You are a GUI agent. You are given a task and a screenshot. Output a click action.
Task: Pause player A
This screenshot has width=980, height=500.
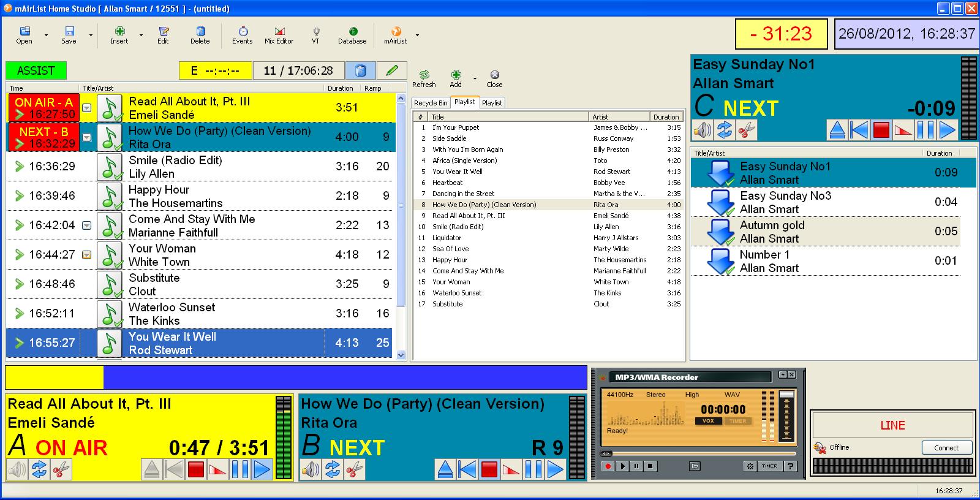[x=240, y=470]
